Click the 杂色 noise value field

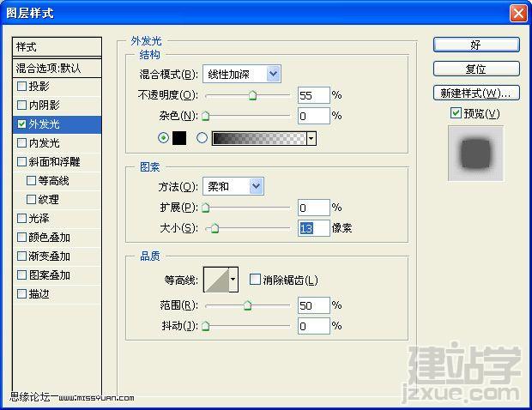314,116
